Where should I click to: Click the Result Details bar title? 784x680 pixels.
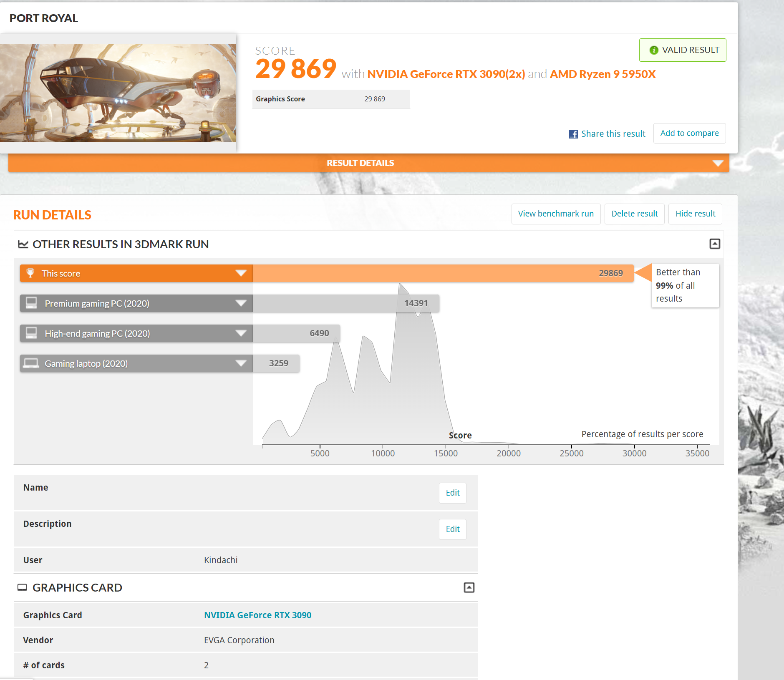pos(360,163)
